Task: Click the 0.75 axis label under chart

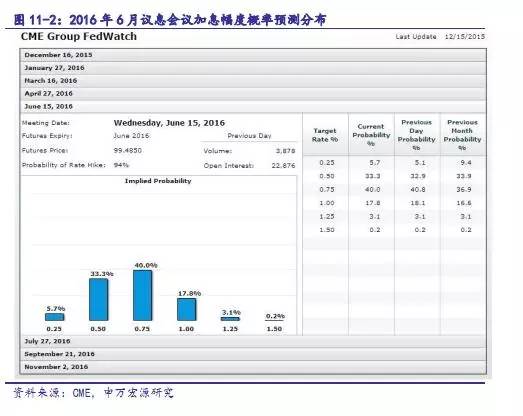Action: [142, 329]
